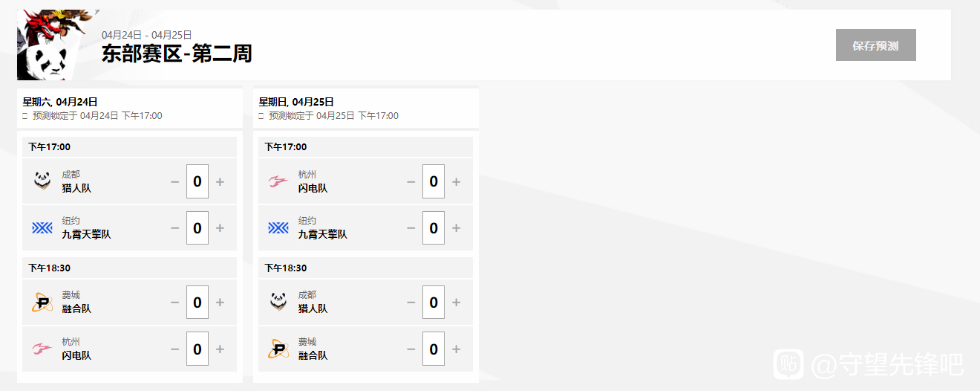Viewport: 980px width, 391px height.
Task: Decrease Sunday 纽约九霄天擎队 score with minus
Action: click(x=411, y=228)
